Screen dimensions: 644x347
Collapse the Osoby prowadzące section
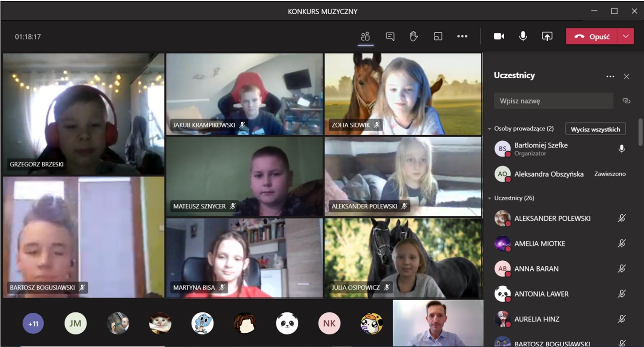tap(490, 129)
